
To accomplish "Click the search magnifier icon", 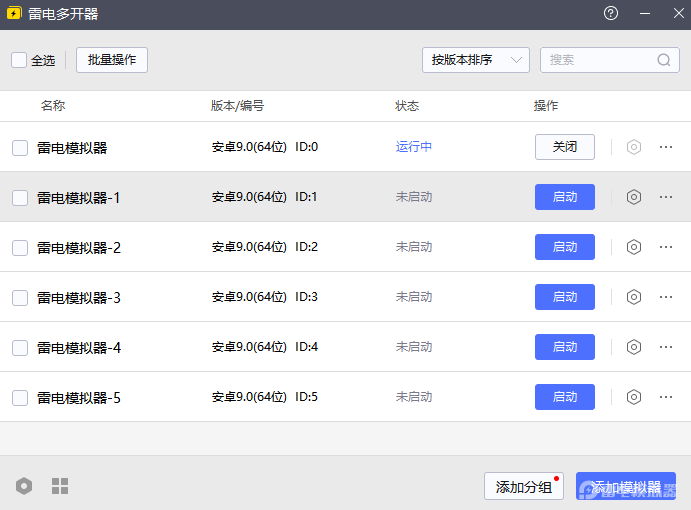I will [664, 60].
